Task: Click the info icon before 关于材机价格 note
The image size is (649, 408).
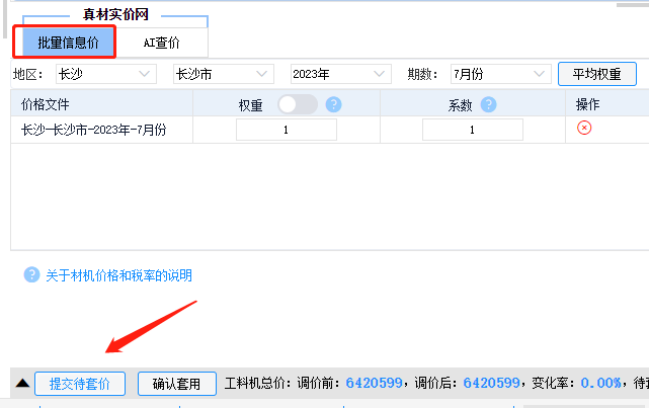Action: (x=31, y=275)
